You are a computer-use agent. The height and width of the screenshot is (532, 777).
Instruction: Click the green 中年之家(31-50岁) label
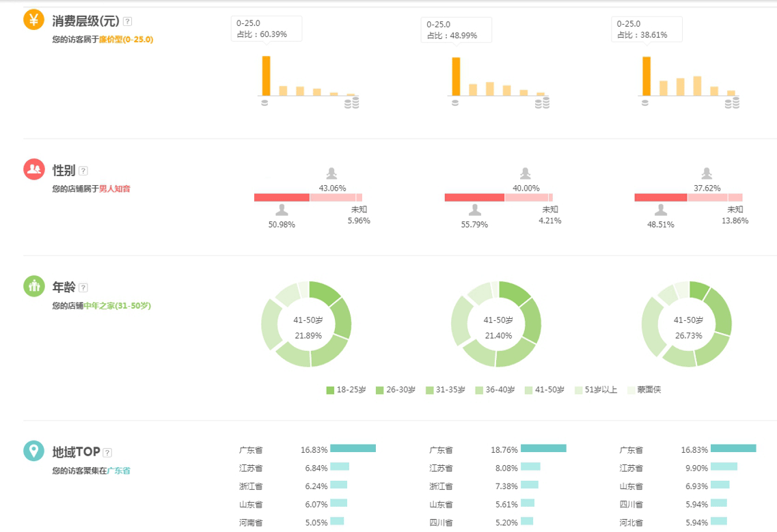click(117, 306)
